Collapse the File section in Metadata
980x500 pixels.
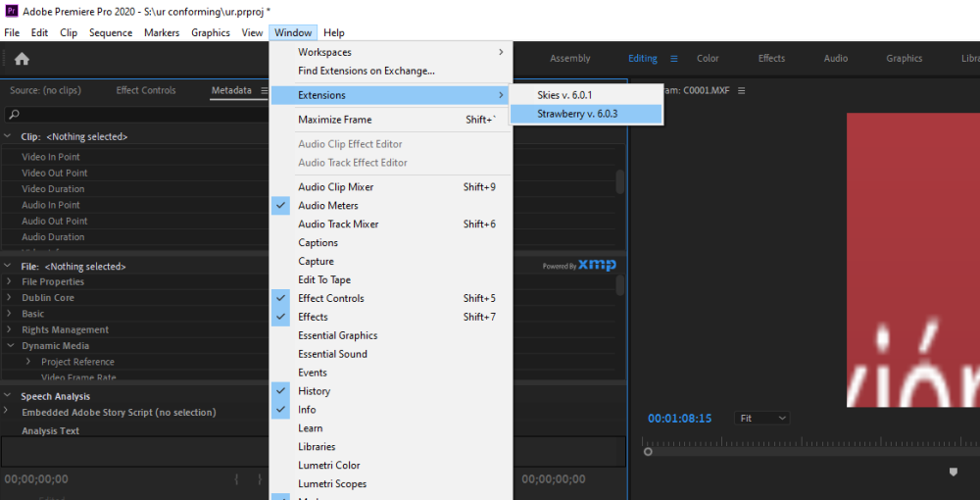point(8,267)
